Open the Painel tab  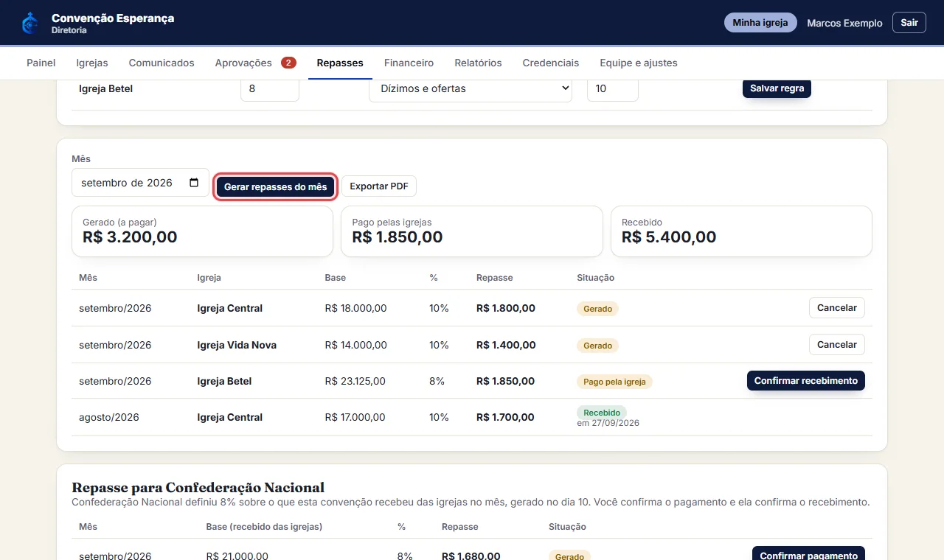point(41,63)
